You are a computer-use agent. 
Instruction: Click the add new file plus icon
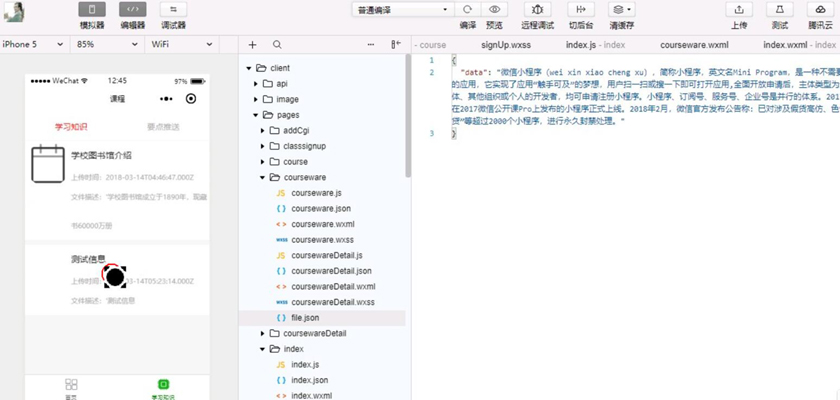[253, 45]
